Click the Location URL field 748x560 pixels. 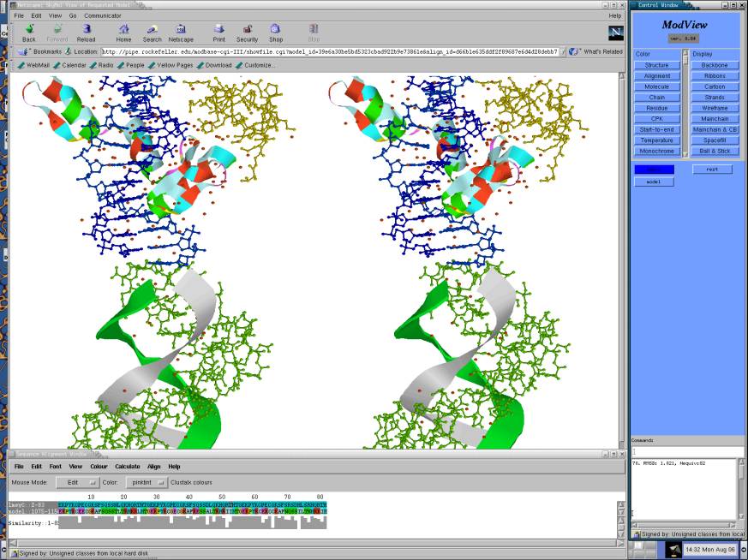[x=329, y=51]
